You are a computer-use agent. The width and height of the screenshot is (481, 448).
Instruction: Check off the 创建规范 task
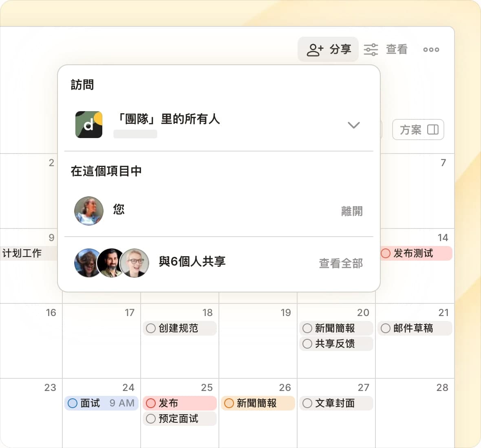pos(151,328)
